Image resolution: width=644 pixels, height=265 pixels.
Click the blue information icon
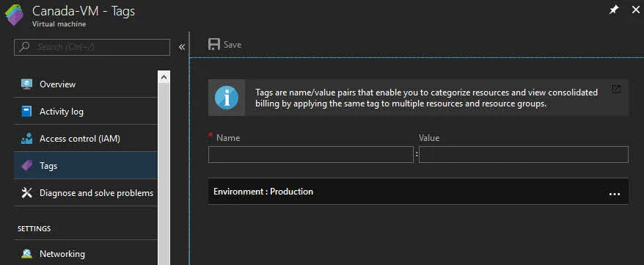[x=227, y=98]
